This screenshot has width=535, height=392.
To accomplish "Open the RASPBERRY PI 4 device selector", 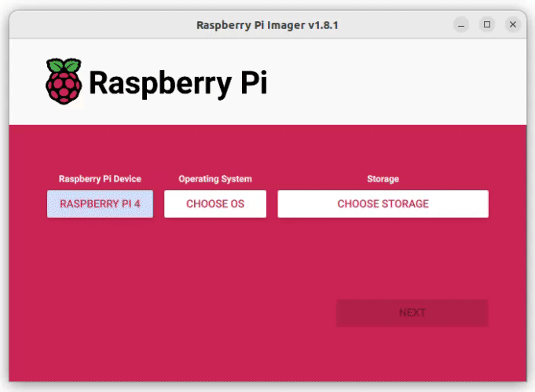I will tap(100, 203).
